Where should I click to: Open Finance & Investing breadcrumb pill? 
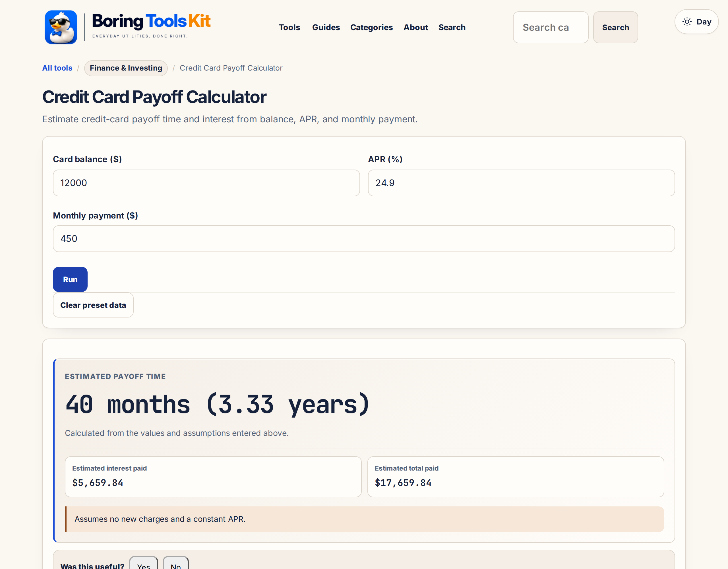(126, 68)
